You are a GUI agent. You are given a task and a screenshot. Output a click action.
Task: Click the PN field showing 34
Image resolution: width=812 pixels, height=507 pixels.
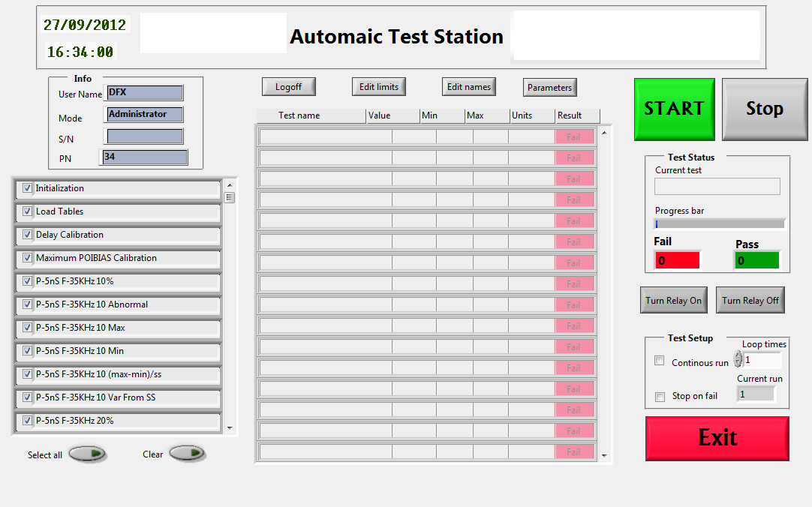145,157
